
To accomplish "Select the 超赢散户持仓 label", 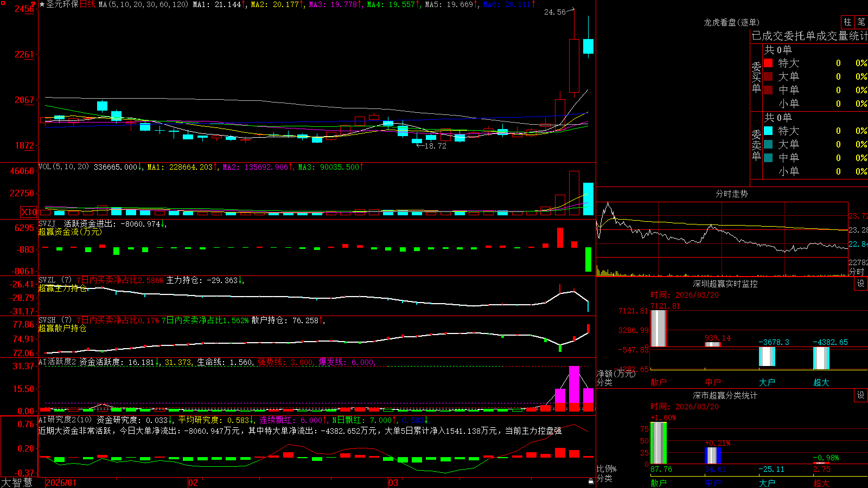I will click(62, 329).
